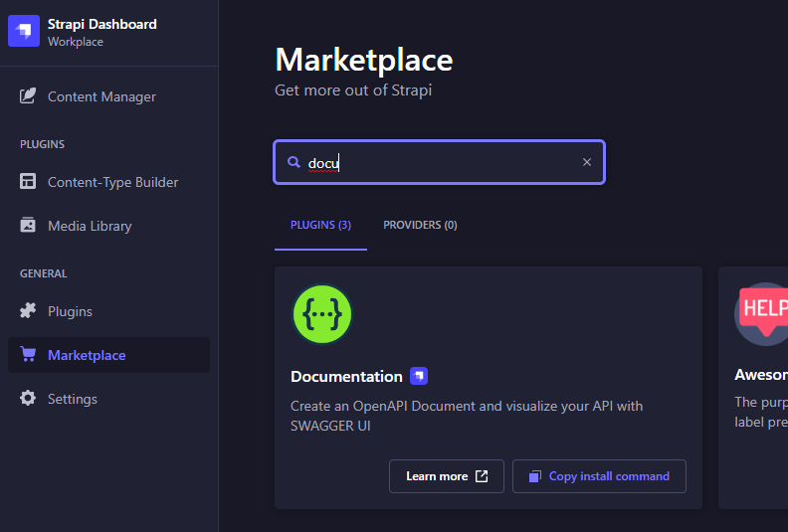
Task: Click the HELP plugin logo on second card
Action: tap(763, 314)
